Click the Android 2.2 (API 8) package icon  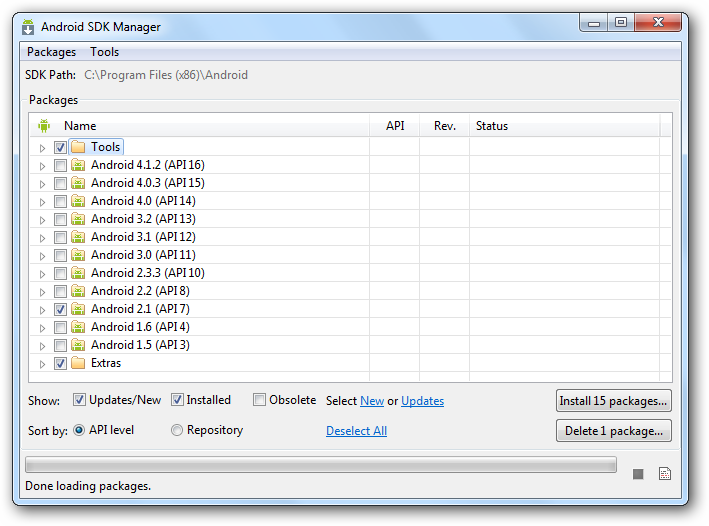click(x=78, y=291)
